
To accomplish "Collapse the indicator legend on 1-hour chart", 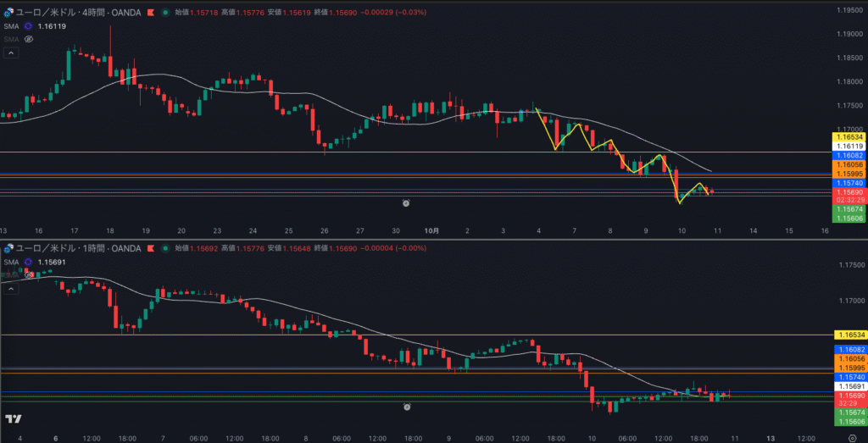I will pyautogui.click(x=11, y=288).
